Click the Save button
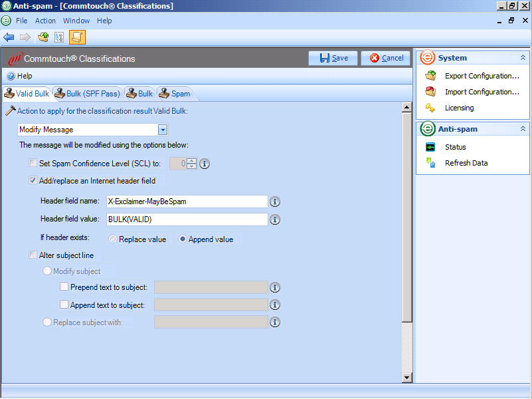This screenshot has width=532, height=399. (x=333, y=58)
